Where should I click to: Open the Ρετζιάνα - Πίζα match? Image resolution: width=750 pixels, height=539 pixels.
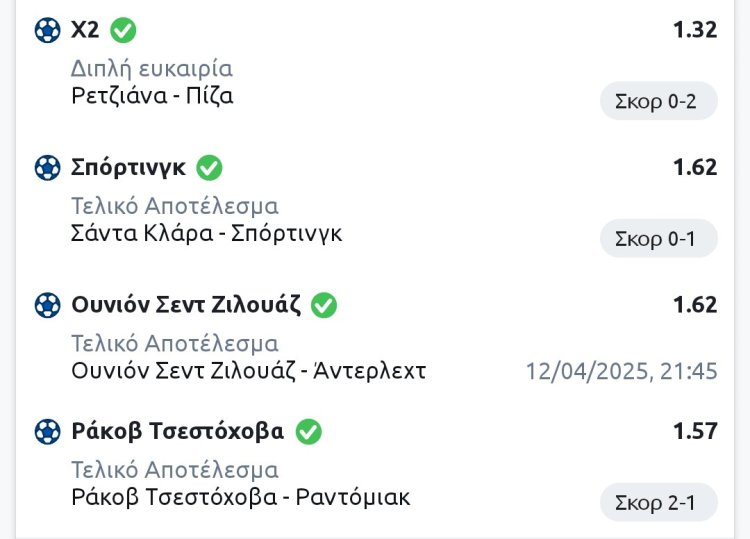[152, 96]
